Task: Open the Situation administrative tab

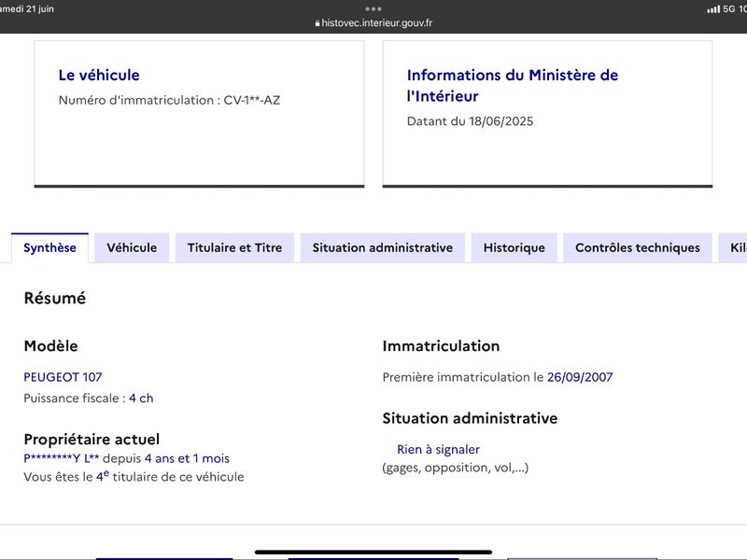Action: tap(383, 247)
